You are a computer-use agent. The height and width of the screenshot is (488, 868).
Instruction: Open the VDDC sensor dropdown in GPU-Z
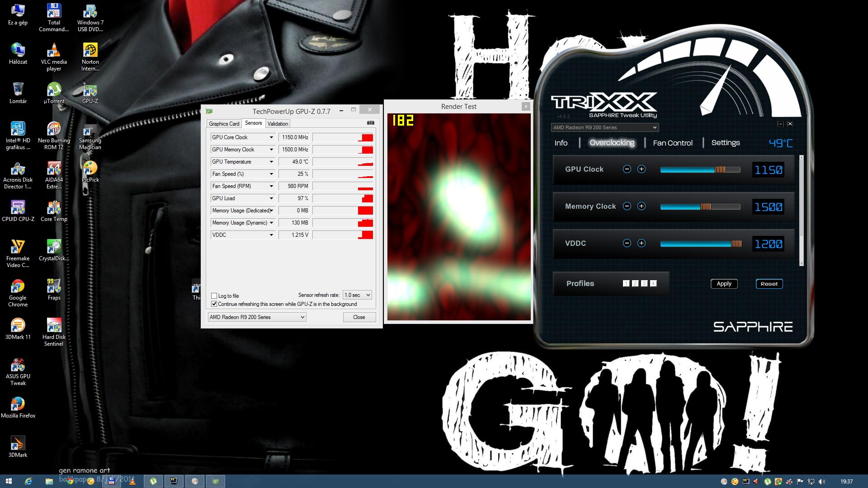[x=271, y=235]
